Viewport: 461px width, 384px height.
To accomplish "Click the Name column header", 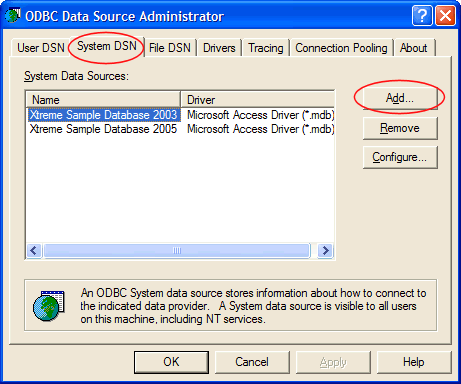I will [x=103, y=99].
